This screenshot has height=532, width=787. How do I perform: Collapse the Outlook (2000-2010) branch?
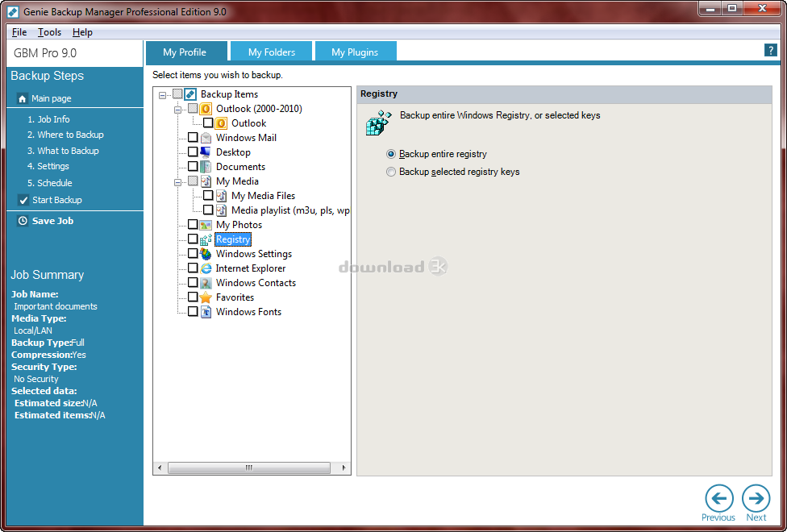[179, 108]
